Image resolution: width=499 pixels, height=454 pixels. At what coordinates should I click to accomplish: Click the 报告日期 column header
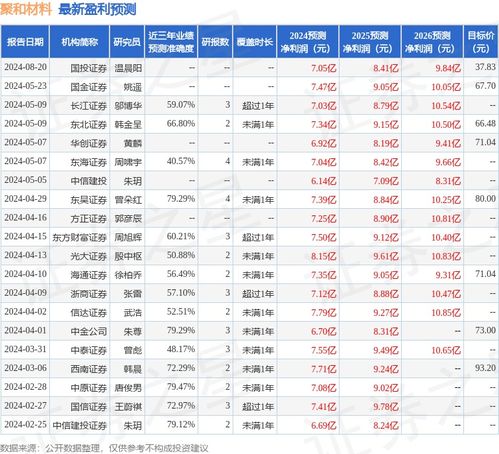pos(25,42)
